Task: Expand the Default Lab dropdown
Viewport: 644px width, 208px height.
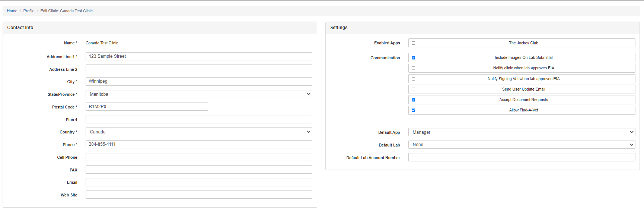Action: [x=522, y=145]
